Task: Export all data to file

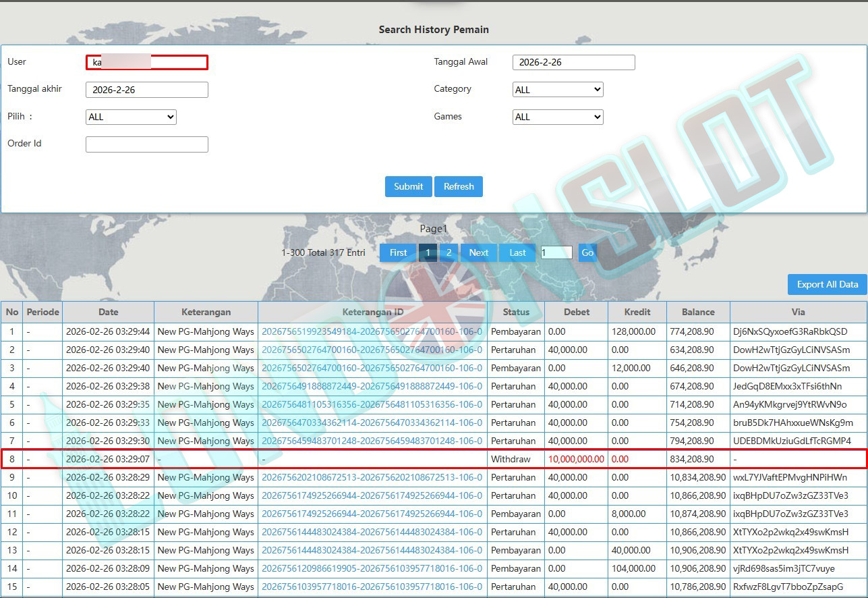Action: pyautogui.click(x=827, y=285)
